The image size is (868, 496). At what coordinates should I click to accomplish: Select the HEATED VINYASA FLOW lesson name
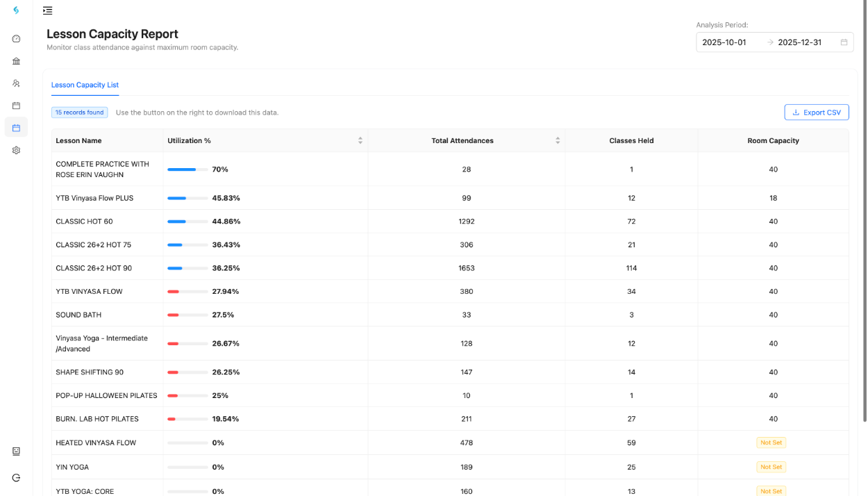pos(96,443)
